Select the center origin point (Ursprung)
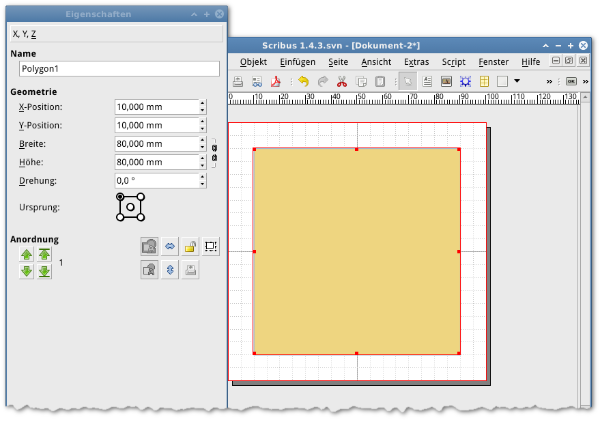 tap(130, 207)
